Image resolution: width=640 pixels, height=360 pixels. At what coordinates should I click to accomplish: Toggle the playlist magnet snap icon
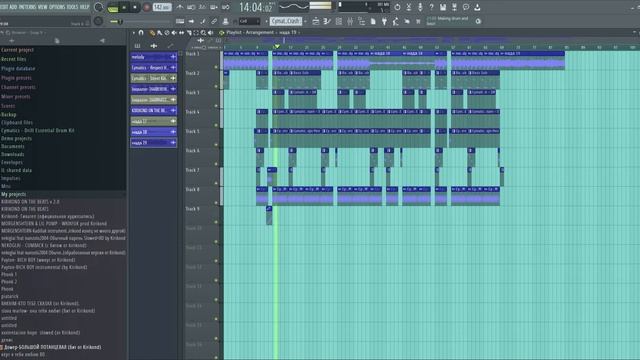tap(141, 33)
